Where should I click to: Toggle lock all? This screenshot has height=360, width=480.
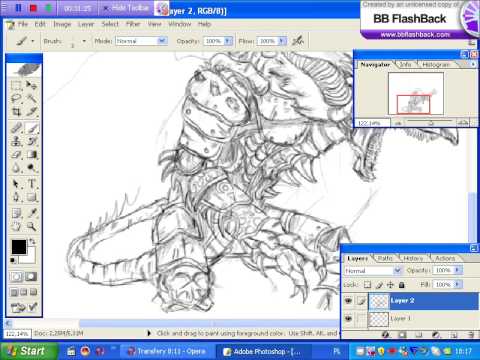click(402, 285)
